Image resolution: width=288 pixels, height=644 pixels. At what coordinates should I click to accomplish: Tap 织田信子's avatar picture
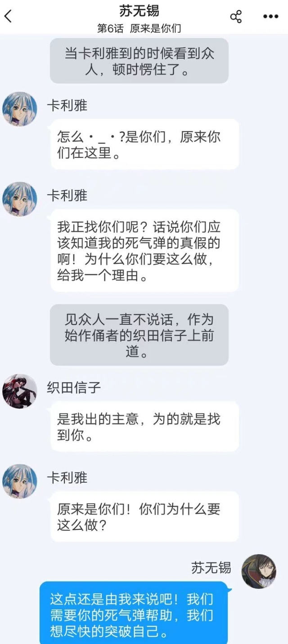pyautogui.click(x=20, y=391)
